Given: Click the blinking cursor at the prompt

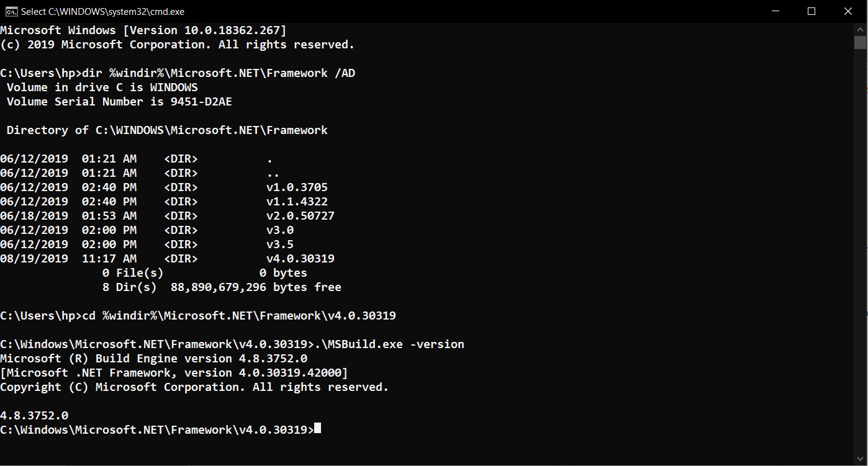Looking at the screenshot, I should click(318, 429).
